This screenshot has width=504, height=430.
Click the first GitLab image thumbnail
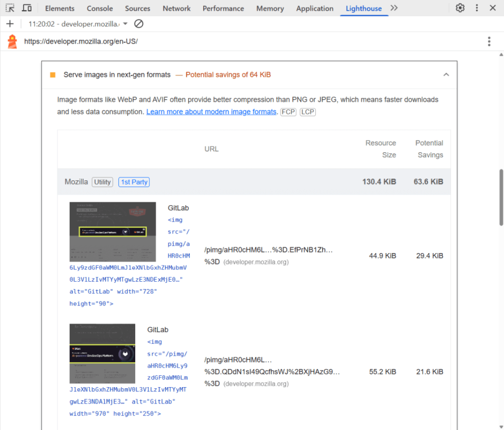click(113, 233)
